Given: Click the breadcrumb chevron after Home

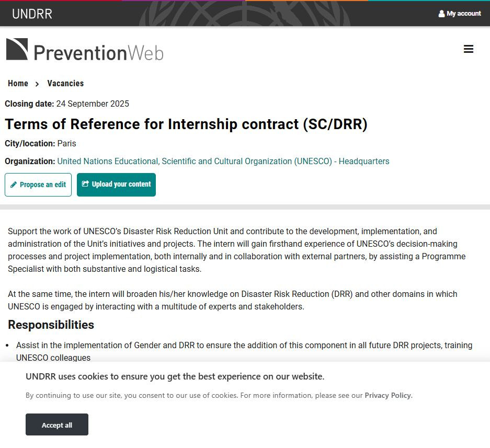Looking at the screenshot, I should (x=37, y=84).
